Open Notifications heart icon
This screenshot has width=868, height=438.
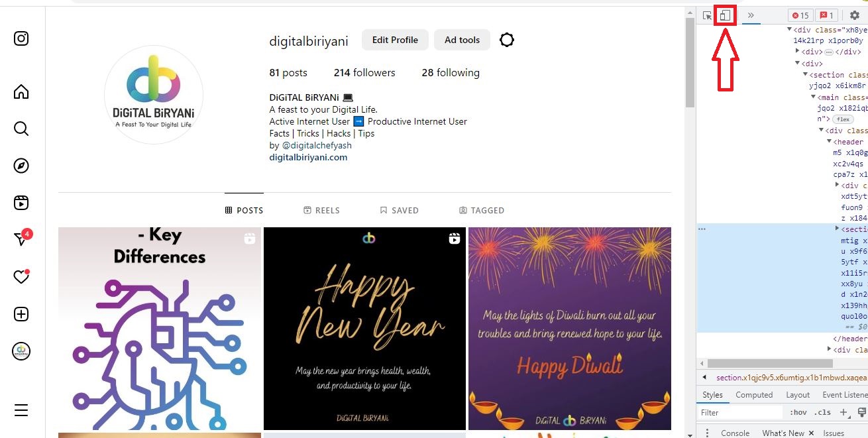(21, 277)
